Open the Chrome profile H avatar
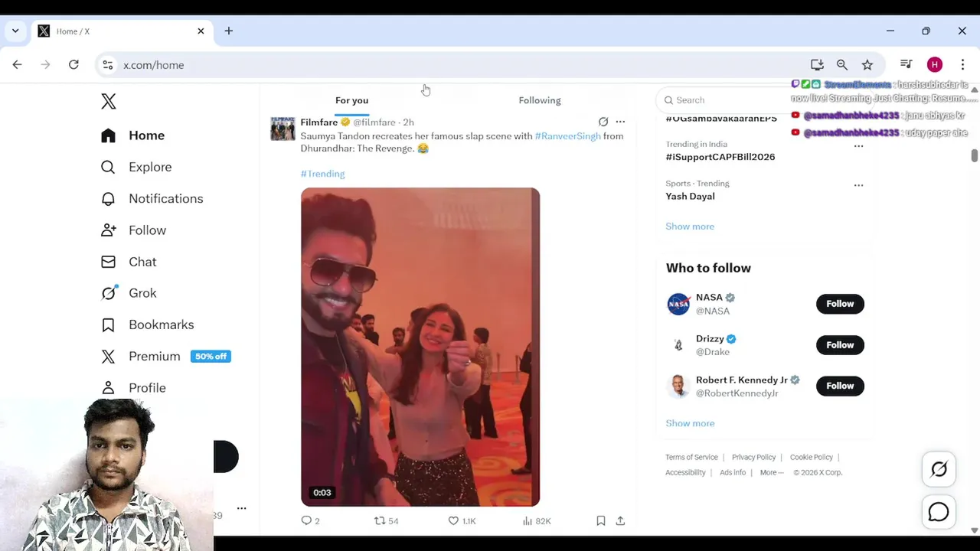Viewport: 980px width, 551px height. (x=935, y=65)
